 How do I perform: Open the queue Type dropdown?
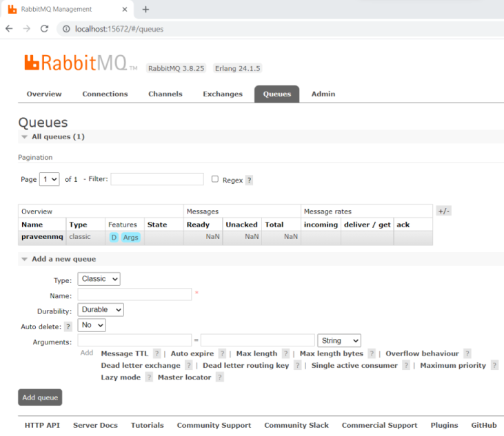tap(99, 279)
